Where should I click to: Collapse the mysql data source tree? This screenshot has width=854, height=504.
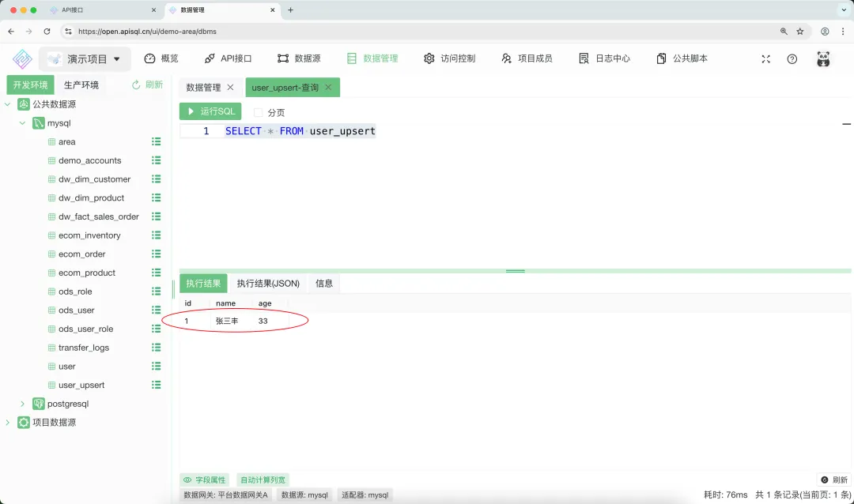tap(21, 122)
